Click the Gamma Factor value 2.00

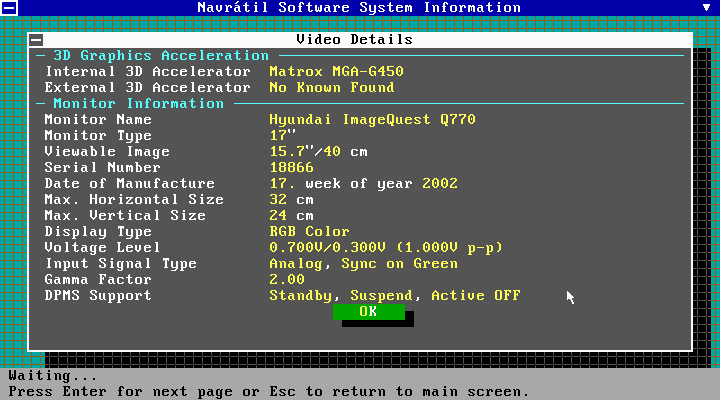pos(287,280)
